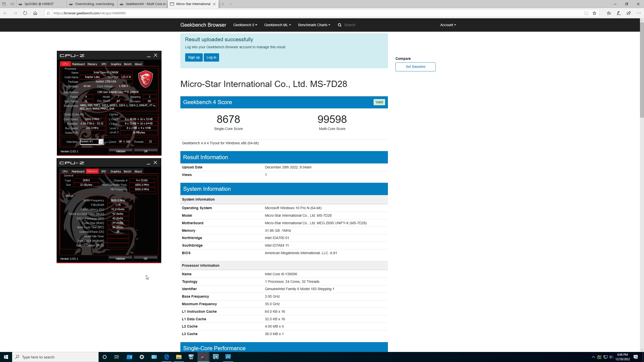
Task: Open the Geekbench Browser home link
Action: (x=203, y=25)
